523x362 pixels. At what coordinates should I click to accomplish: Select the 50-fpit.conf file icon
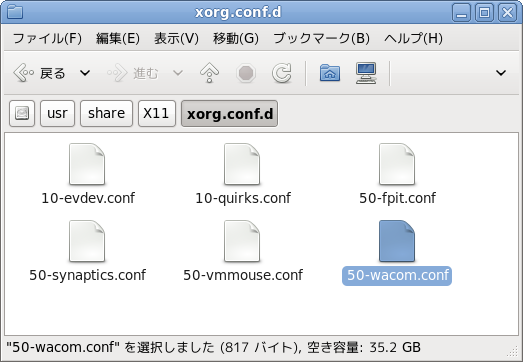click(x=397, y=164)
